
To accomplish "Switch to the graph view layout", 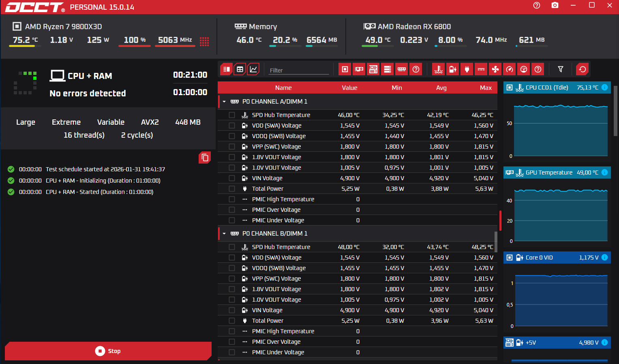I will (x=253, y=69).
